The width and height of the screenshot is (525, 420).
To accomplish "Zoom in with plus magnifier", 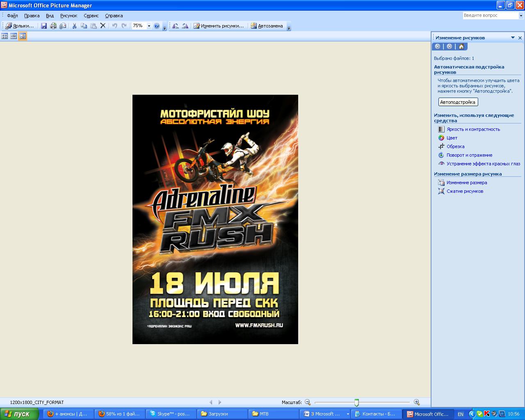I will tap(417, 402).
